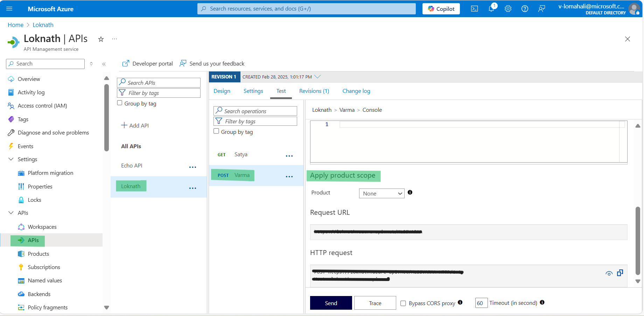The width and height of the screenshot is (644, 316).
Task: Open Satya operation ellipsis menu
Action: point(289,156)
